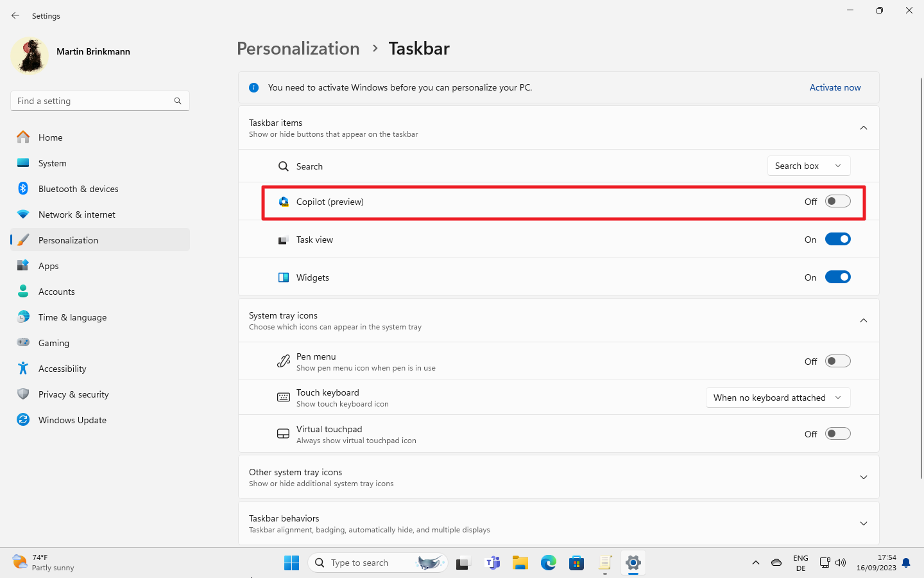
Task: Click the Taskbar page title
Action: [419, 49]
